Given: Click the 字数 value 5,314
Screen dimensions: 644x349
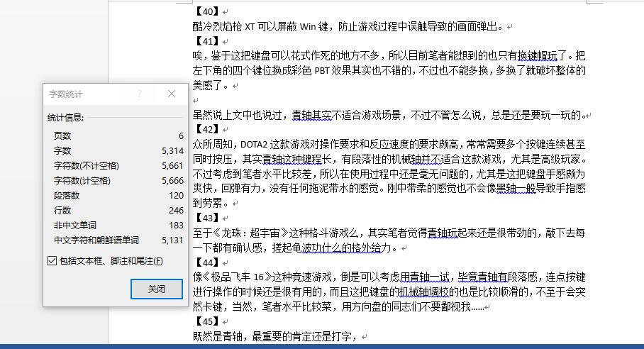Looking at the screenshot, I should tap(172, 150).
